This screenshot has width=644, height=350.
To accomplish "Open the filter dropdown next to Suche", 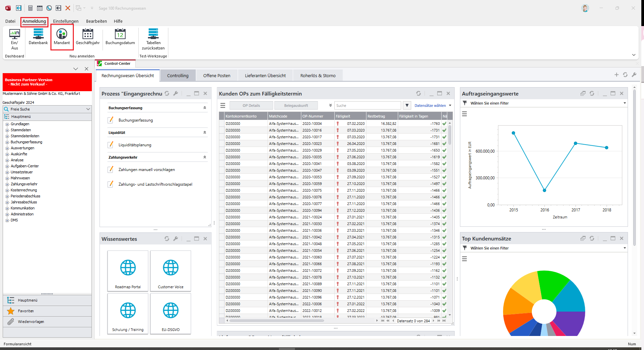I will click(407, 106).
